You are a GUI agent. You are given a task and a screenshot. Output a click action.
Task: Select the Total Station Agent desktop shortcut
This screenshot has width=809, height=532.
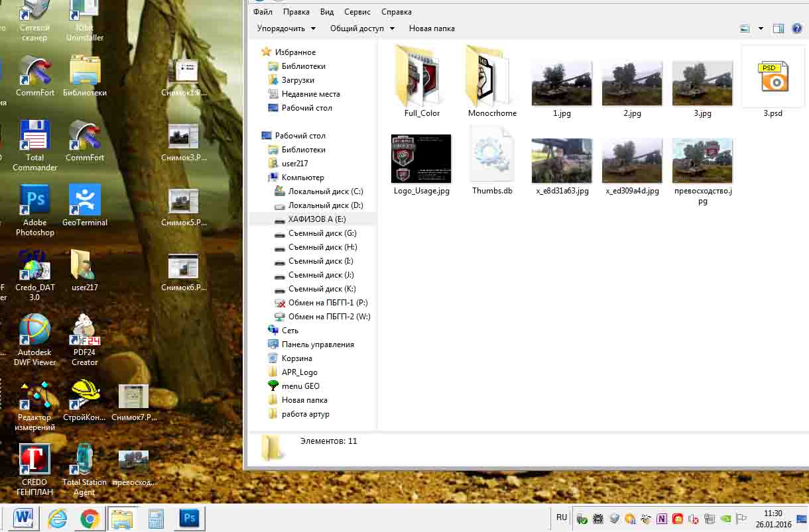coord(85,470)
